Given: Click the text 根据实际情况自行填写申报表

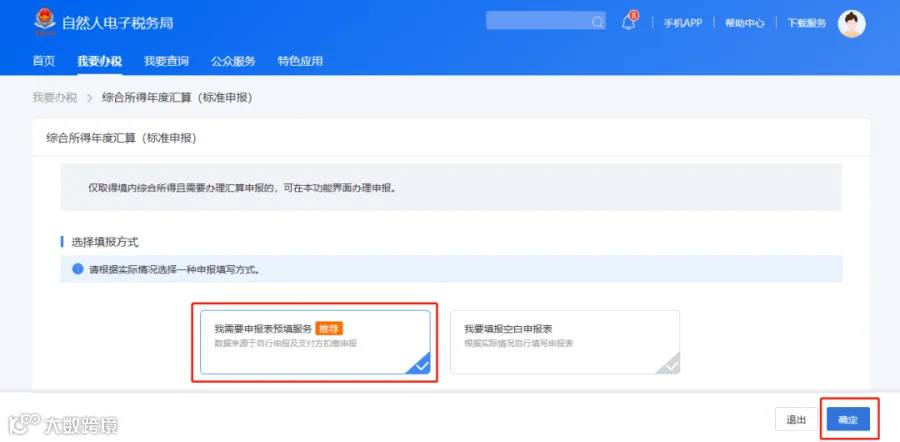Looking at the screenshot, I should click(519, 343).
